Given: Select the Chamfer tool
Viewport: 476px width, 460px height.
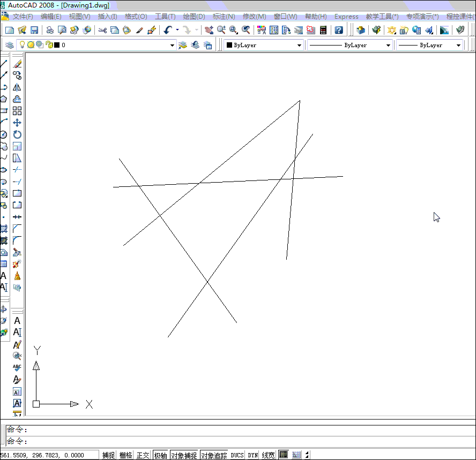Looking at the screenshot, I should point(17,228).
